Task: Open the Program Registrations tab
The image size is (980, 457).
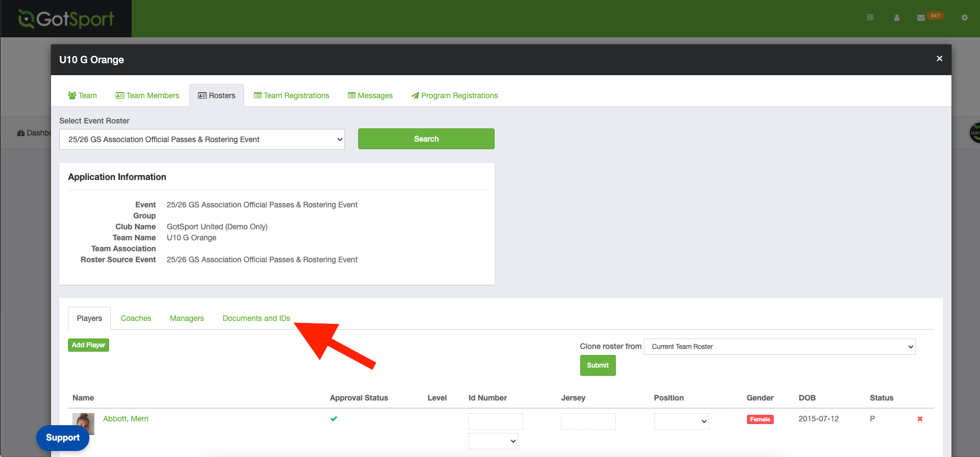Action: [x=455, y=95]
